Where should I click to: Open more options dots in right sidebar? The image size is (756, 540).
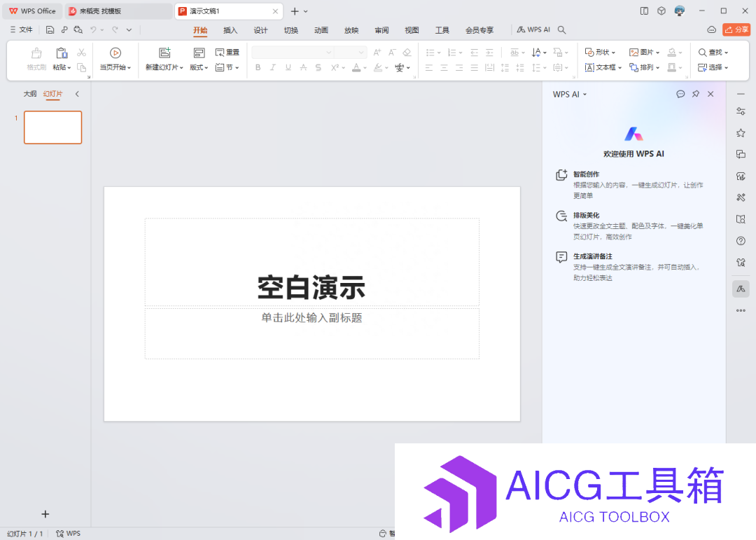[741, 310]
